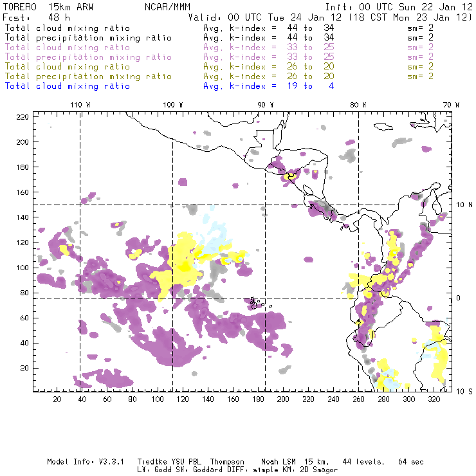
Task: Click "160" on the vertical axis
Action: pyautogui.click(x=23, y=192)
